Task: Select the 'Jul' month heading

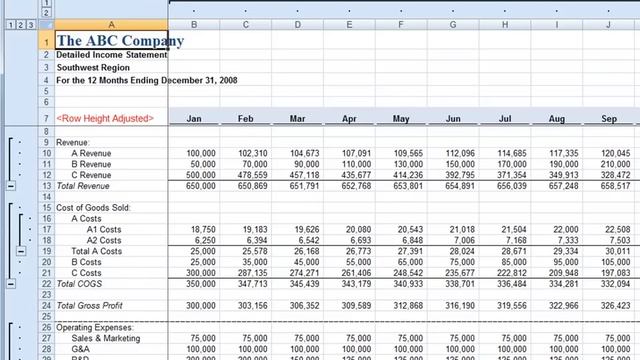Action: (505, 118)
